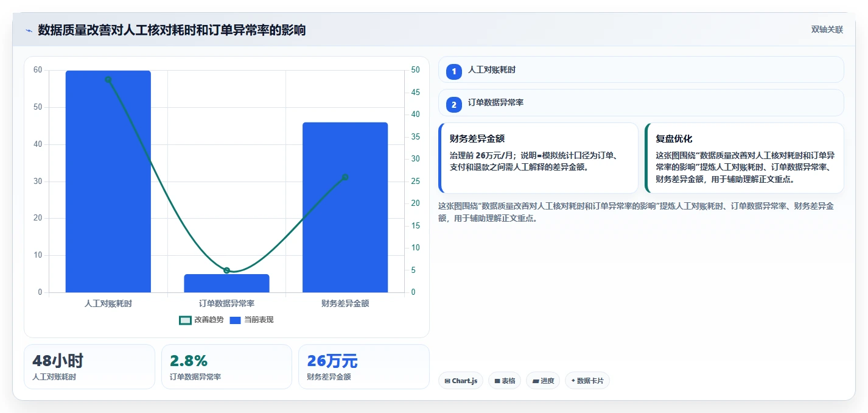
Task: Click the icon in the Chart.js tag
Action: coord(447,381)
